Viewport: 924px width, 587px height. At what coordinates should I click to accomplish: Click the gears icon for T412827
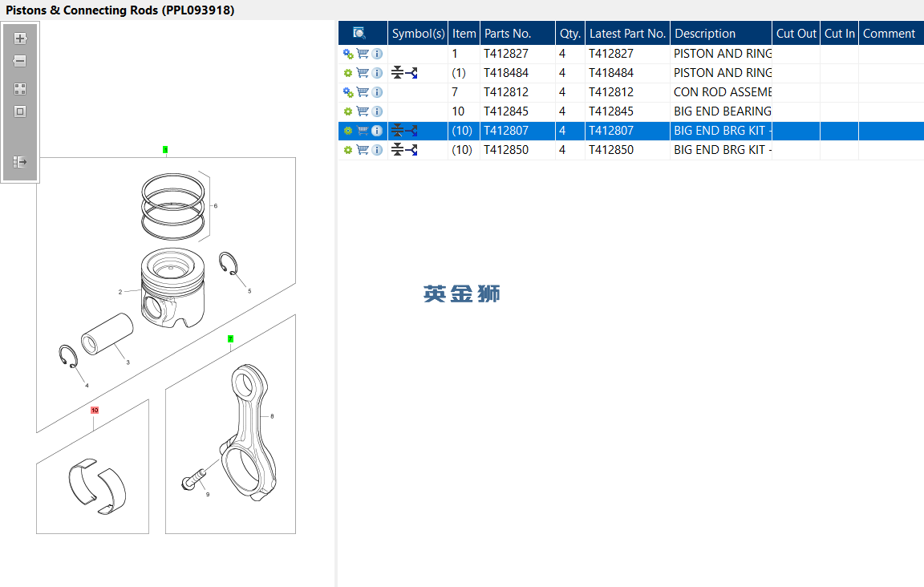[x=348, y=54]
